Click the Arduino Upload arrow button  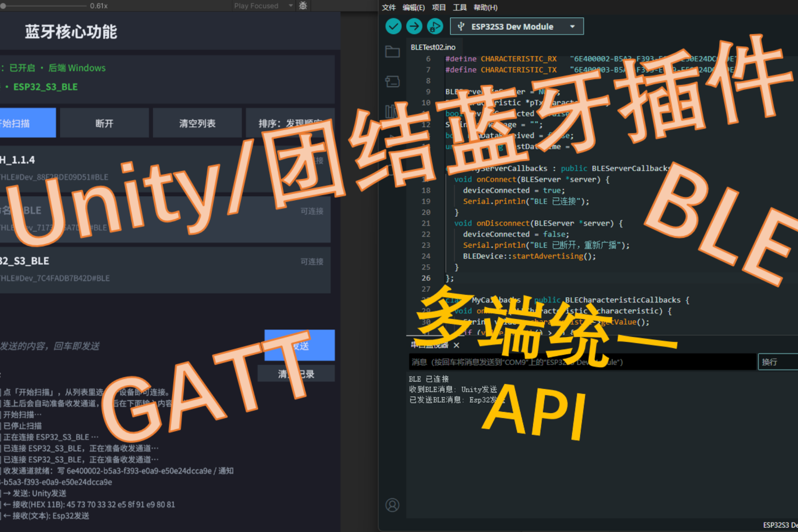[x=414, y=27]
